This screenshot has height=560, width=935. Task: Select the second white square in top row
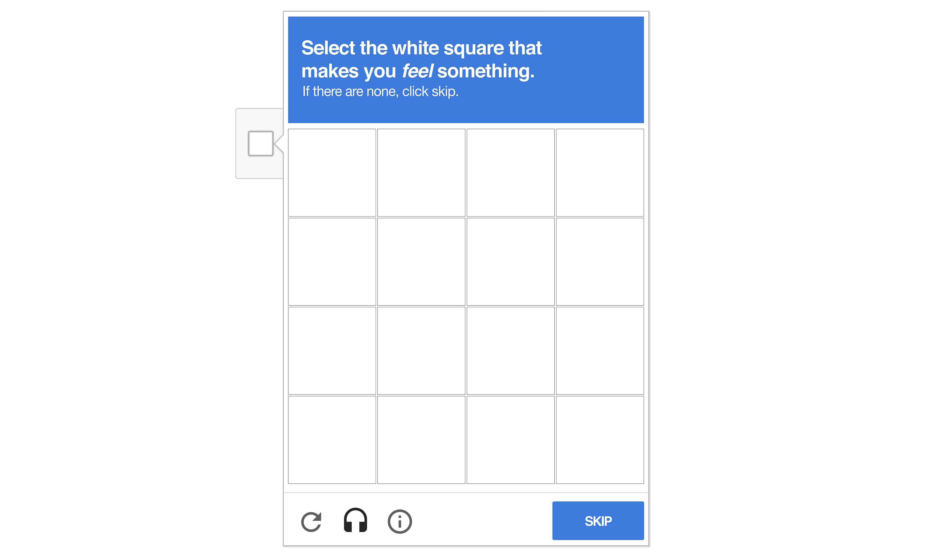coord(421,172)
